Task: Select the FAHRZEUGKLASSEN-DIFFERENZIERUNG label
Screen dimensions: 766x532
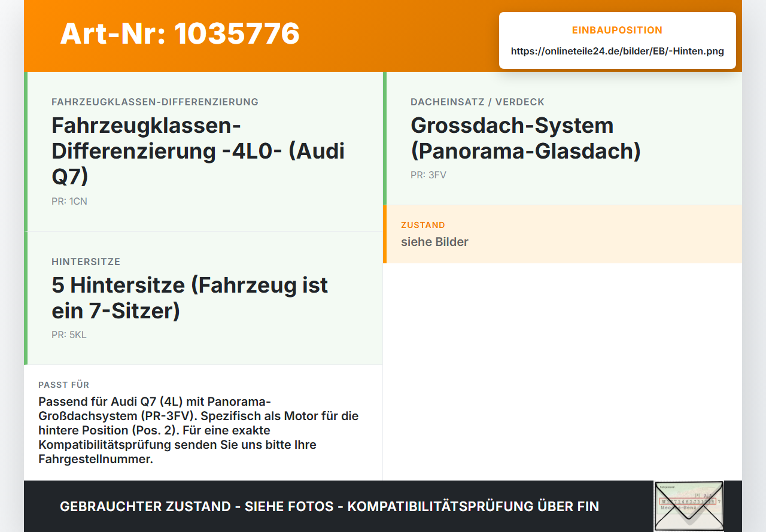Action: point(155,102)
